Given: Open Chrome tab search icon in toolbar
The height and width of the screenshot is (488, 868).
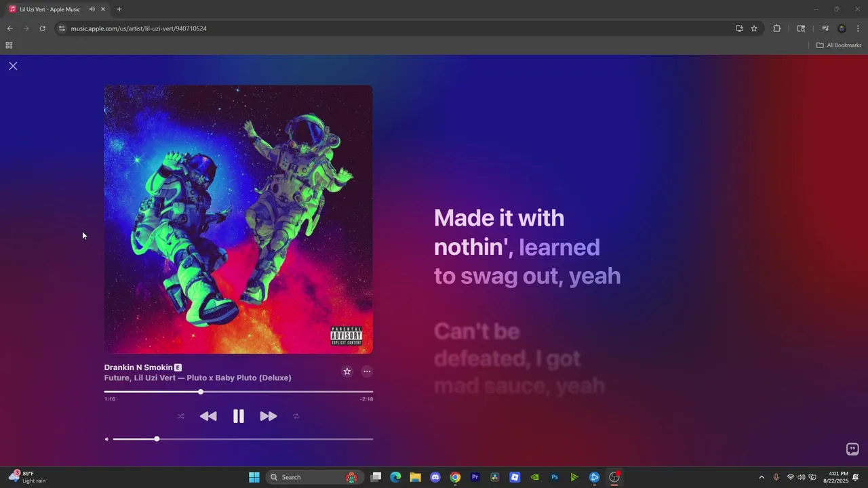Looking at the screenshot, I should pyautogui.click(x=801, y=28).
